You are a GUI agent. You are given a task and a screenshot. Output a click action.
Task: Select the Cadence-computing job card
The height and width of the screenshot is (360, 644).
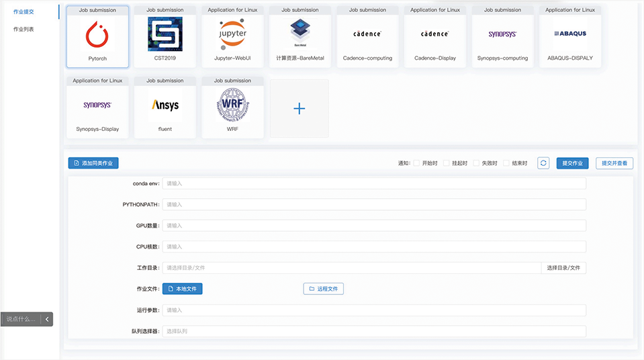point(367,36)
